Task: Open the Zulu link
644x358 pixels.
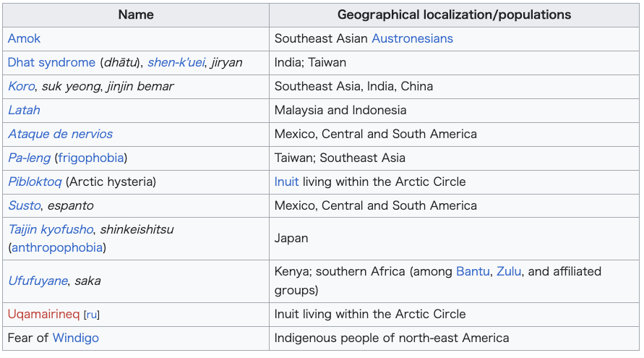Action: click(x=509, y=271)
